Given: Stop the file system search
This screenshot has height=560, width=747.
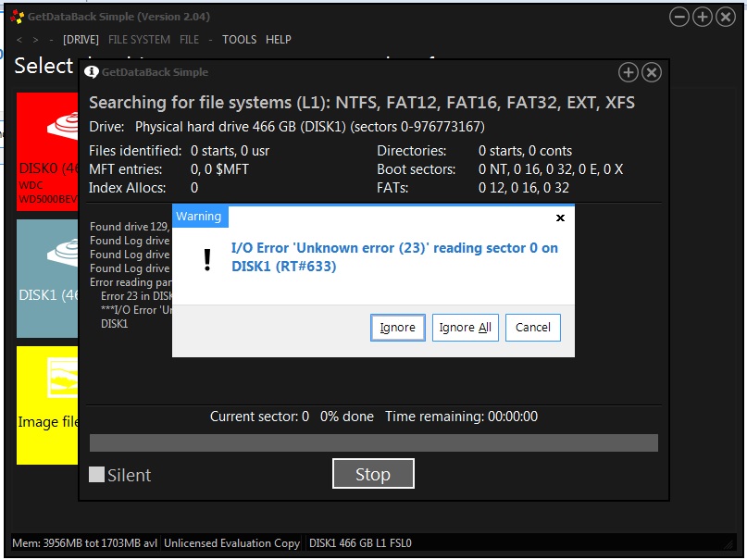Looking at the screenshot, I should point(373,474).
